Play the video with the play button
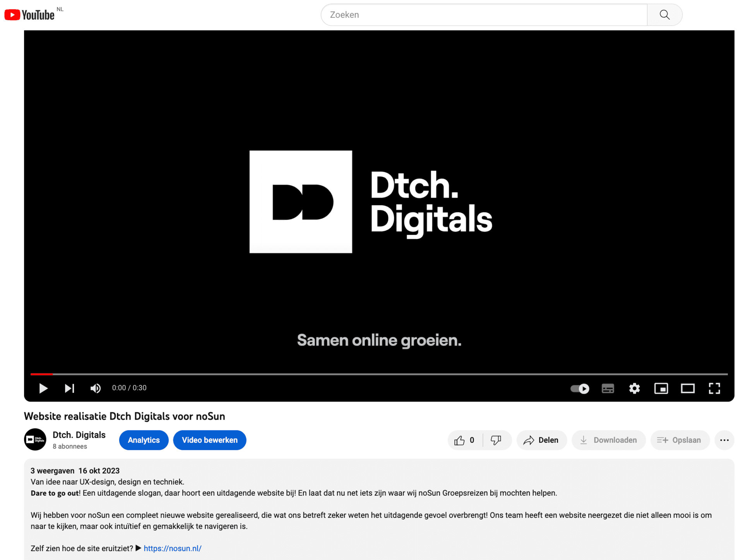Image resolution: width=743 pixels, height=560 pixels. click(43, 388)
